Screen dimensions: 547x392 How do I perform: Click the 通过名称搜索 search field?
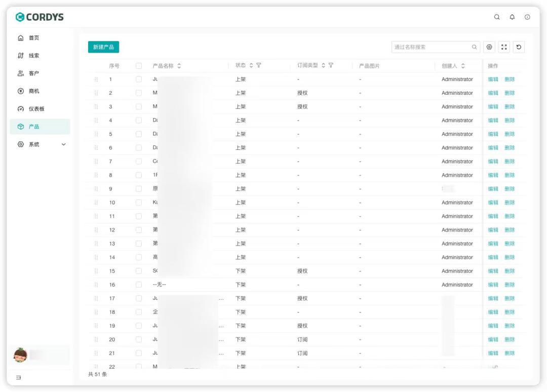[x=432, y=47]
